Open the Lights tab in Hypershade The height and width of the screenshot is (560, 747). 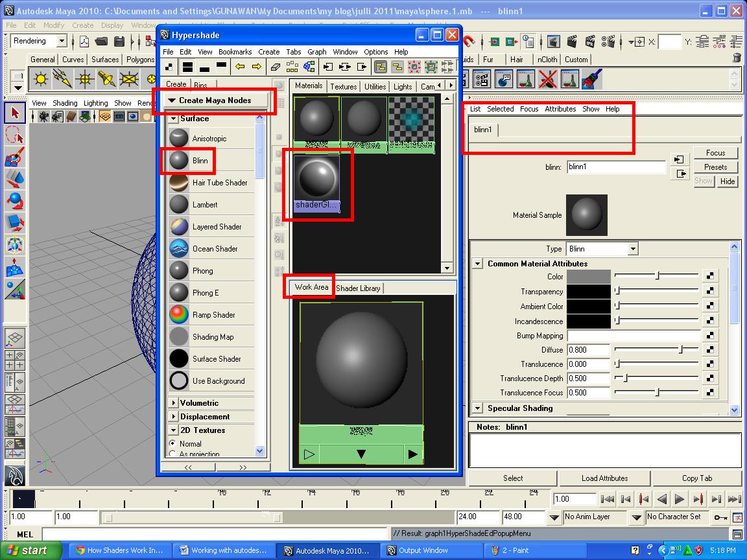click(x=403, y=87)
